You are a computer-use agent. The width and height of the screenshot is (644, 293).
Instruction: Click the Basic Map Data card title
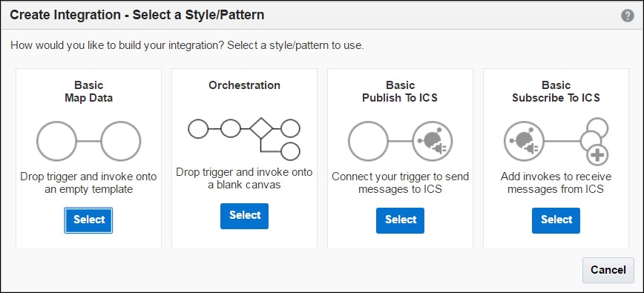[x=89, y=91]
